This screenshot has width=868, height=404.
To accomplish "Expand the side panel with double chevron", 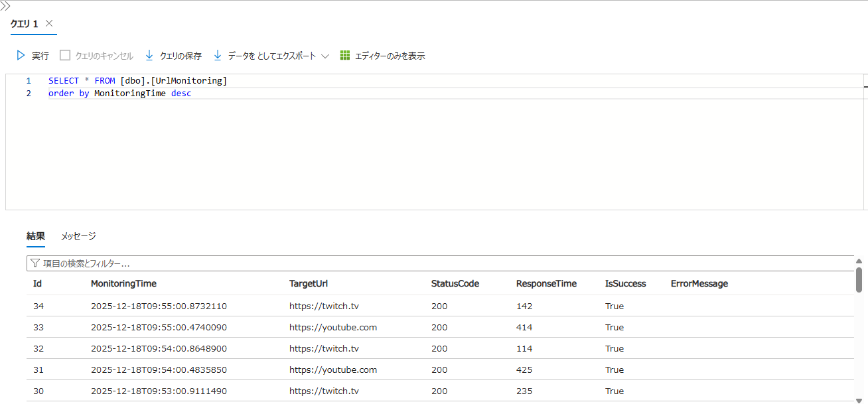I will (x=5, y=6).
